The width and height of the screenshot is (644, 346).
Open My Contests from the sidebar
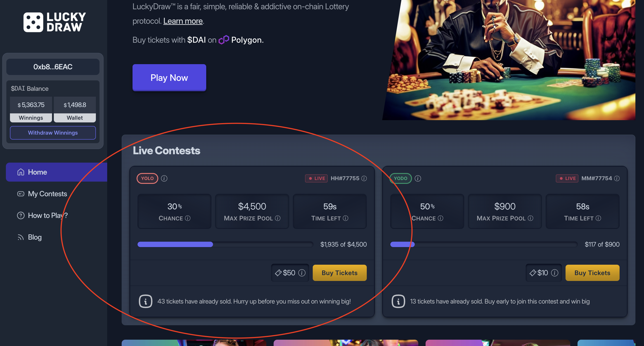[47, 194]
